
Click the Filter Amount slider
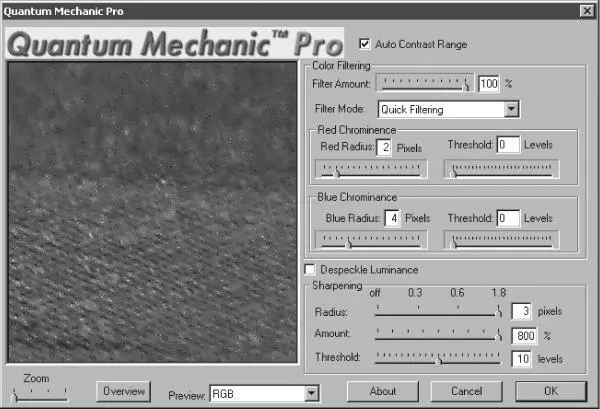(425, 83)
